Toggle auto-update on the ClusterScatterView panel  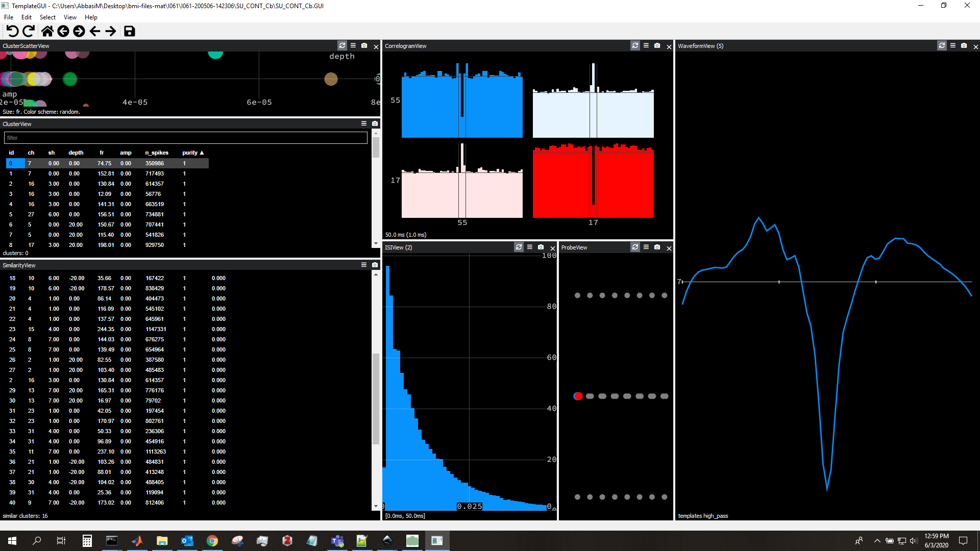[x=342, y=46]
